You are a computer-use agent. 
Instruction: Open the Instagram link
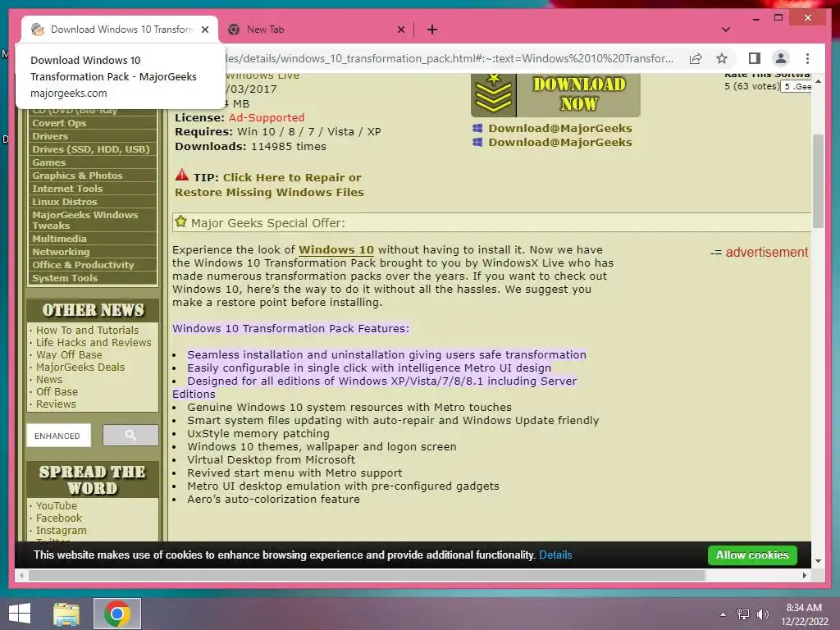61,531
